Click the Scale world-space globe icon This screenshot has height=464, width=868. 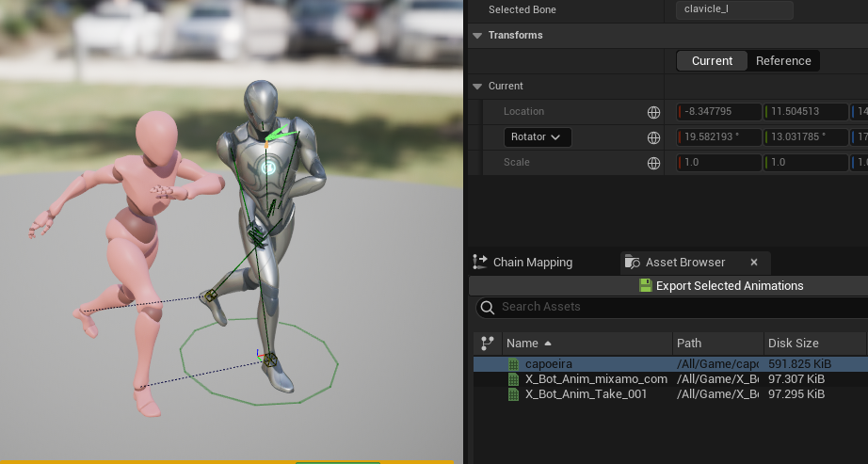653,164
